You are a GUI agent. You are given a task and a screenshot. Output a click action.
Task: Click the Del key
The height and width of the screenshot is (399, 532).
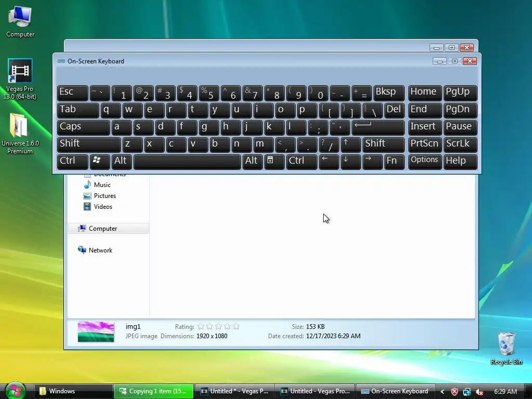tap(394, 110)
